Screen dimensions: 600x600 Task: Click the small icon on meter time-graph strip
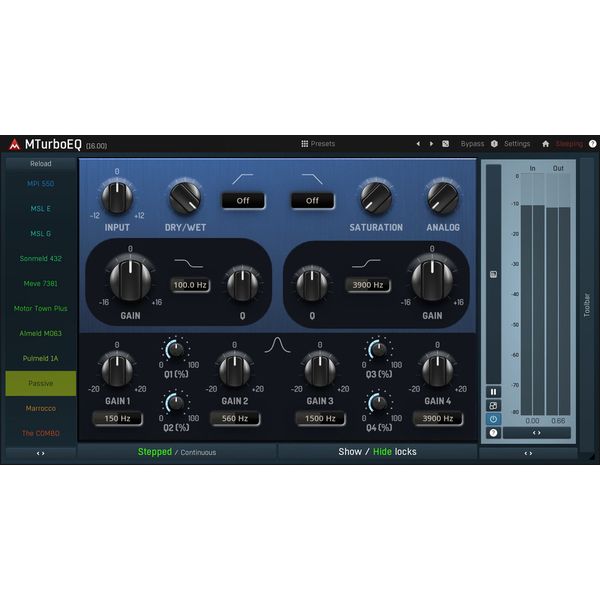493,274
